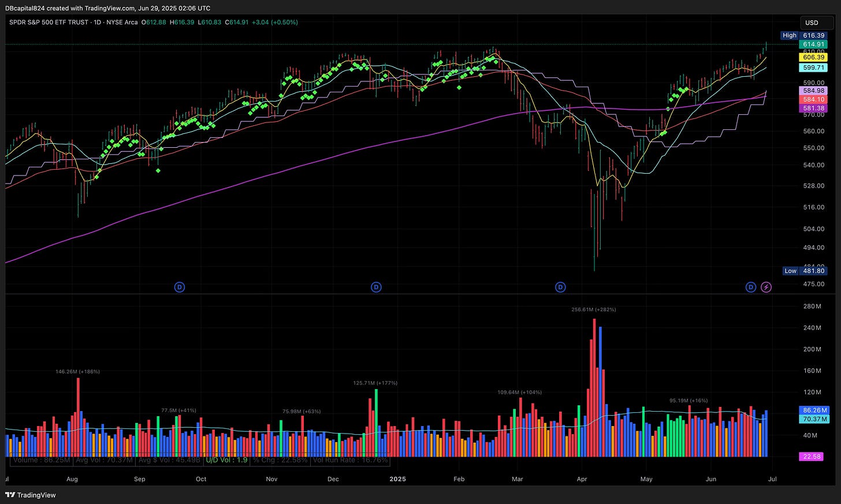This screenshot has height=504, width=841.
Task: Click the Dec label on the time axis
Action: tap(333, 479)
